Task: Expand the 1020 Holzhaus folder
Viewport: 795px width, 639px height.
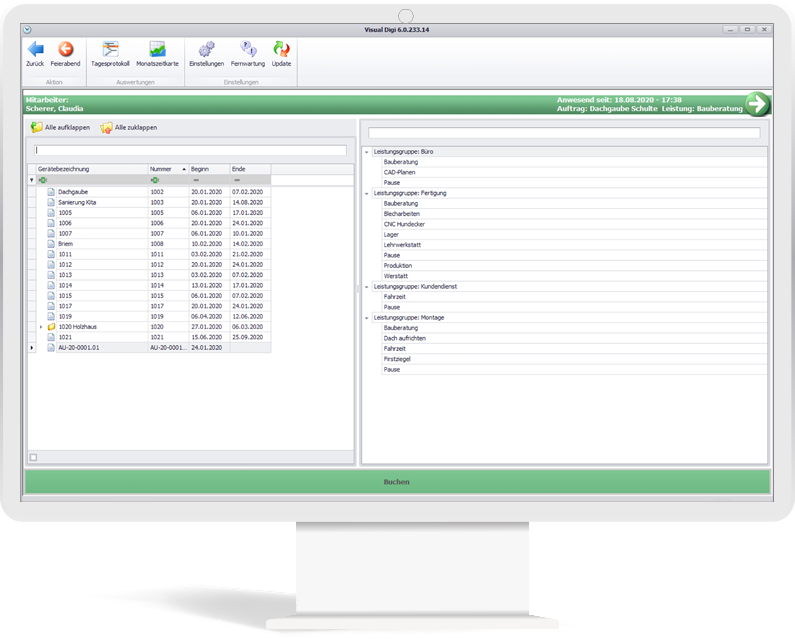Action: (x=40, y=326)
